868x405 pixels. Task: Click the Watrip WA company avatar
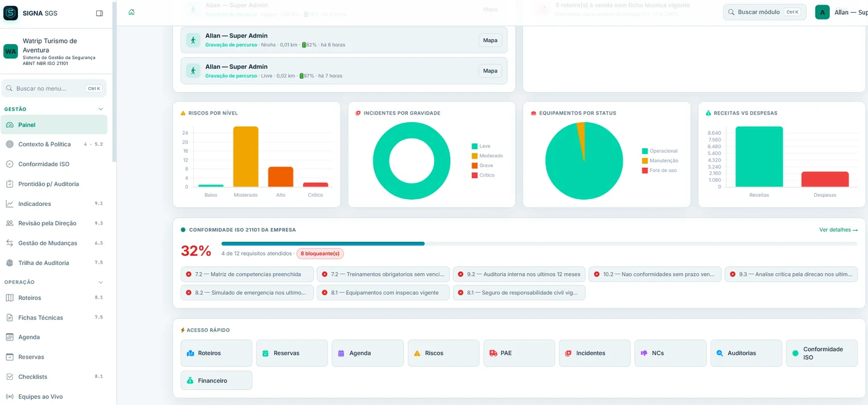(x=11, y=51)
